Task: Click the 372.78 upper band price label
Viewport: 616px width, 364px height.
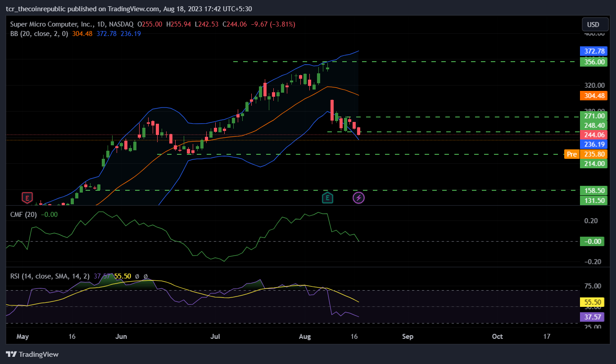Action: coord(593,51)
